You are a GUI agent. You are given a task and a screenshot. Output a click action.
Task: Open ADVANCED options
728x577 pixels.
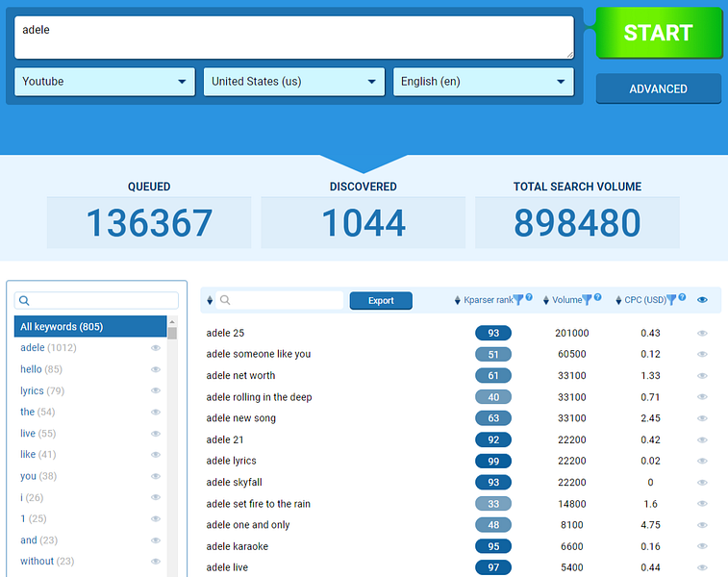659,88
